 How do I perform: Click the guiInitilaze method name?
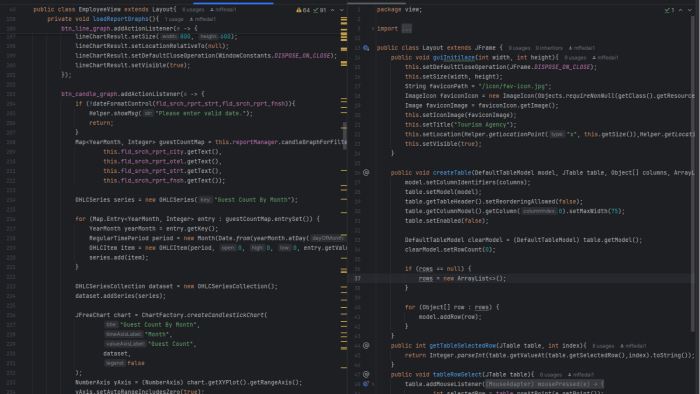pos(454,58)
